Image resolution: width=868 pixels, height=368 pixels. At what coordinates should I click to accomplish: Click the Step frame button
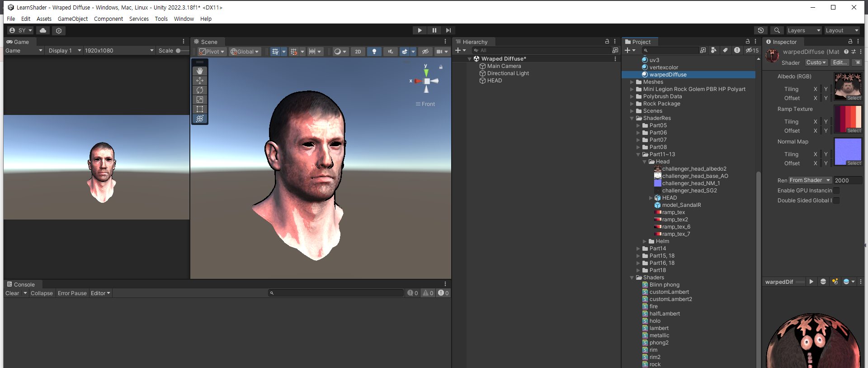(448, 30)
